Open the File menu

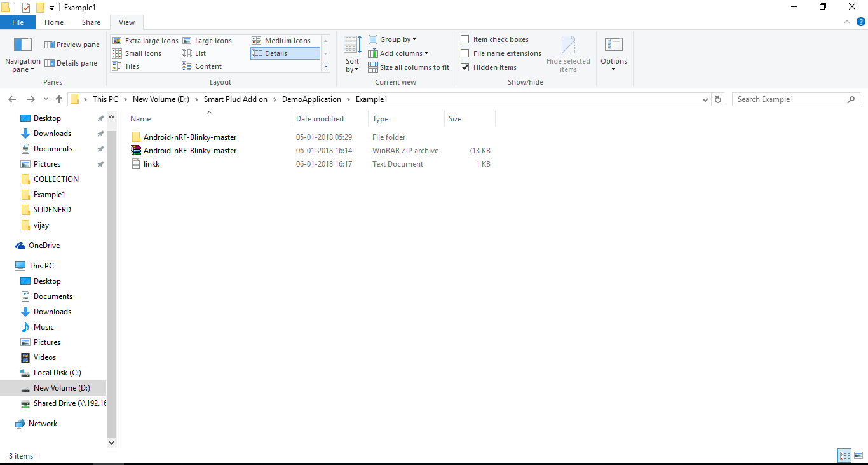pos(18,22)
